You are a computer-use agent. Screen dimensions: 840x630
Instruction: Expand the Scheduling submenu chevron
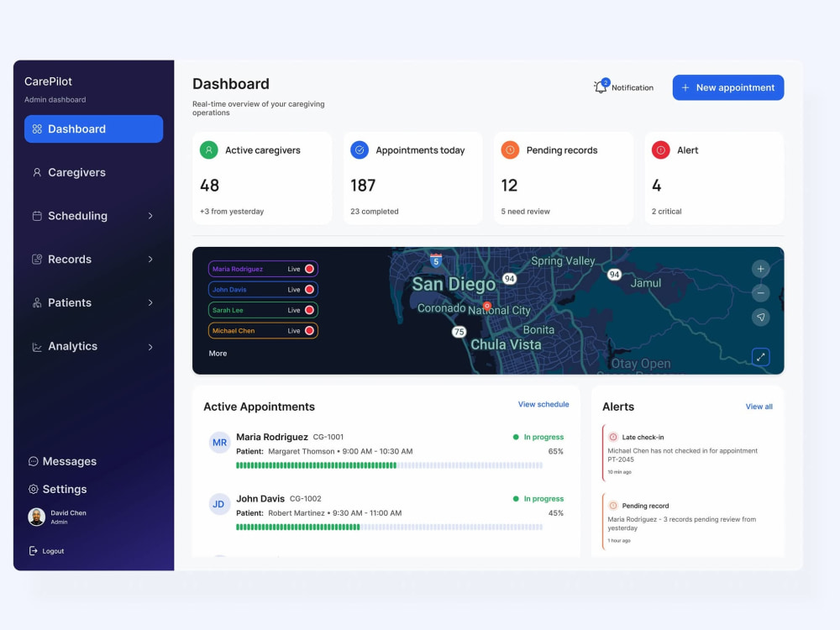point(150,216)
